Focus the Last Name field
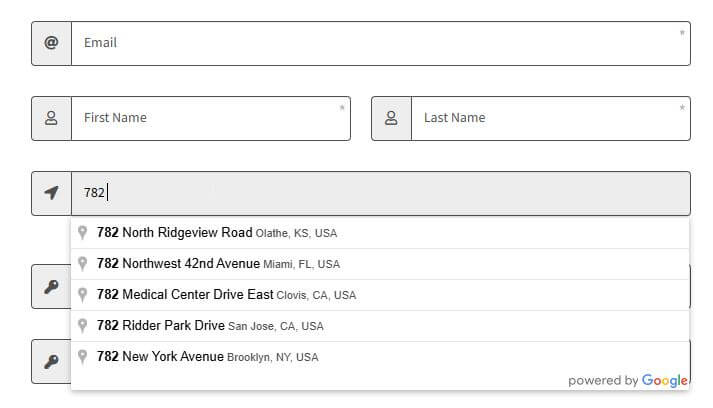 (x=551, y=118)
